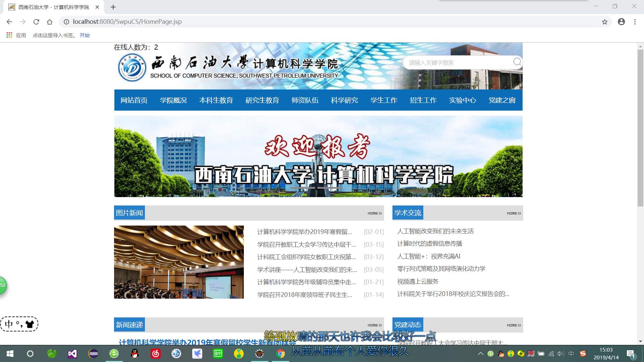This screenshot has width=644, height=362.
Task: Open Google Chrome from the taskbar
Action: coord(280,354)
